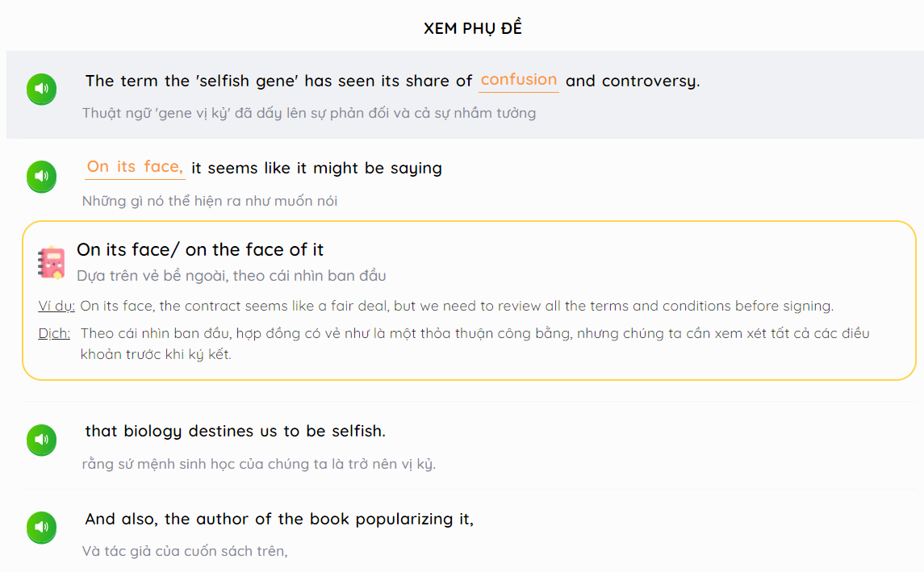924x572 pixels.
Task: Select the line 'And also, the author of the book'
Action: [279, 519]
